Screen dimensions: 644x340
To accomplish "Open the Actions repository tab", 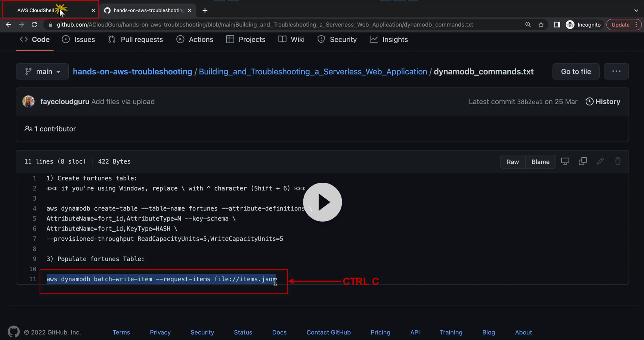I will pos(195,40).
